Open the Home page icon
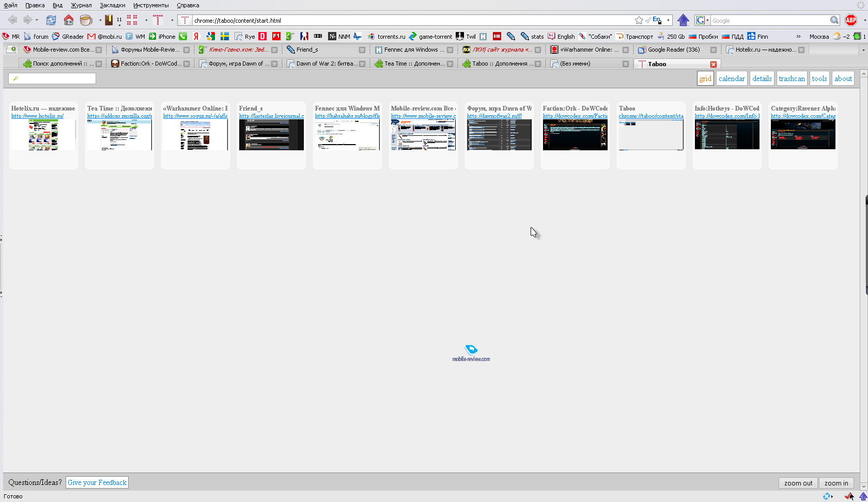 pyautogui.click(x=68, y=20)
